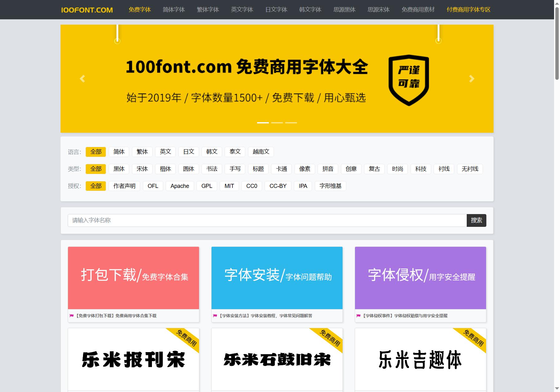560x392 pixels.
Task: Filter type by 时尚
Action: point(397,169)
